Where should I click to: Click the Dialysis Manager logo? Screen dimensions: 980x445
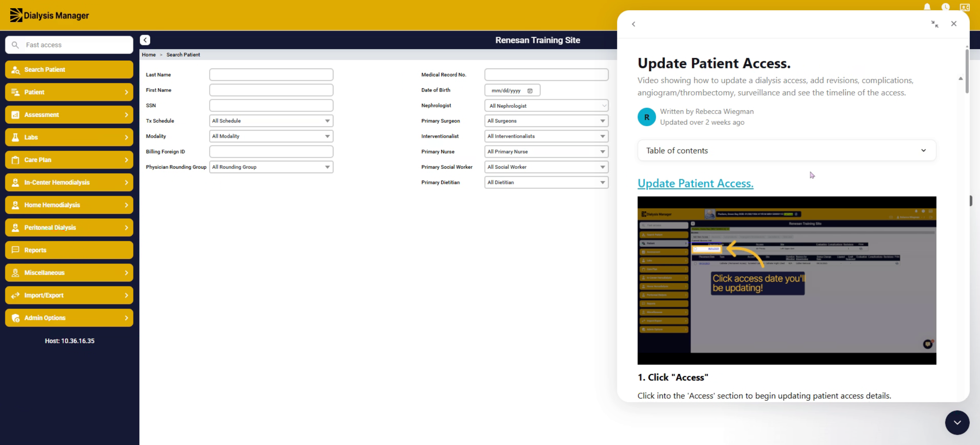click(x=49, y=15)
